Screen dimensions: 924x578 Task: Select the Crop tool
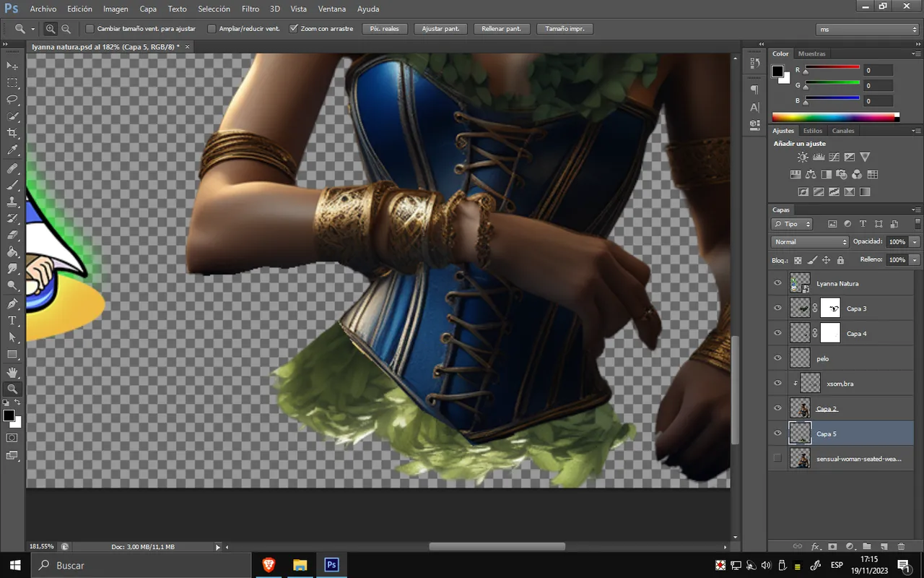12,134
